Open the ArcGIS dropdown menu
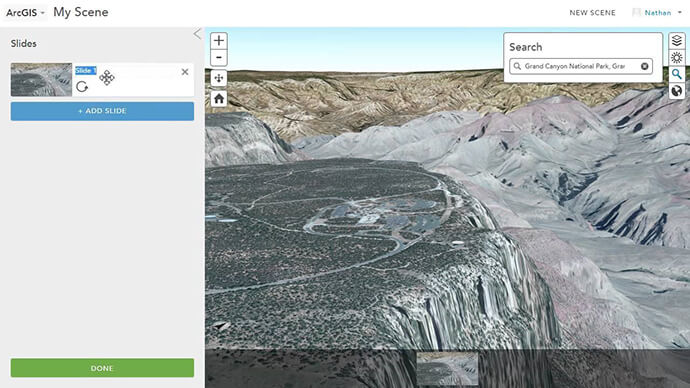Screen dimensions: 690x388 click(25, 12)
